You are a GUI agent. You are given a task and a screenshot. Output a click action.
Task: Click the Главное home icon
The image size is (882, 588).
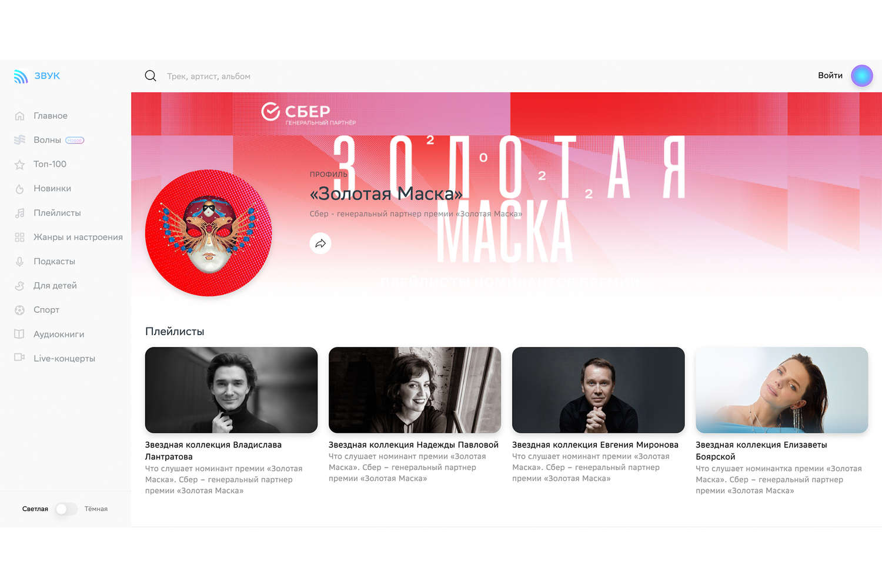pyautogui.click(x=19, y=116)
